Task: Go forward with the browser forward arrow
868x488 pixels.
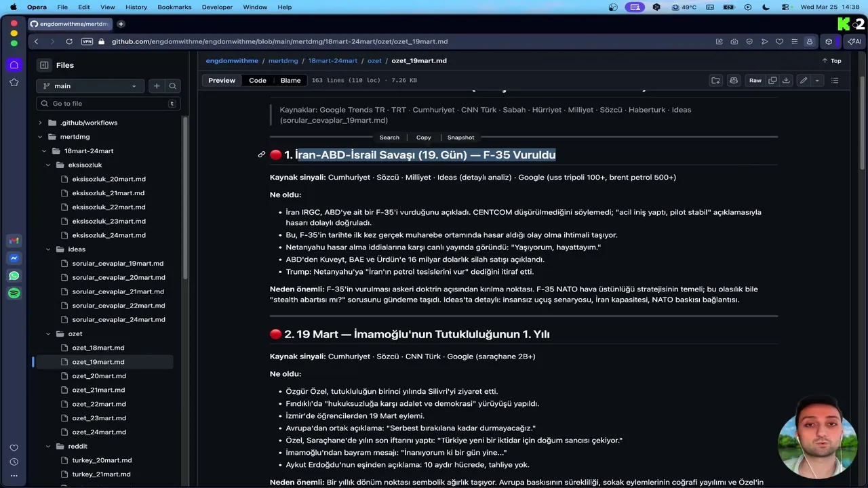Action: (52, 41)
